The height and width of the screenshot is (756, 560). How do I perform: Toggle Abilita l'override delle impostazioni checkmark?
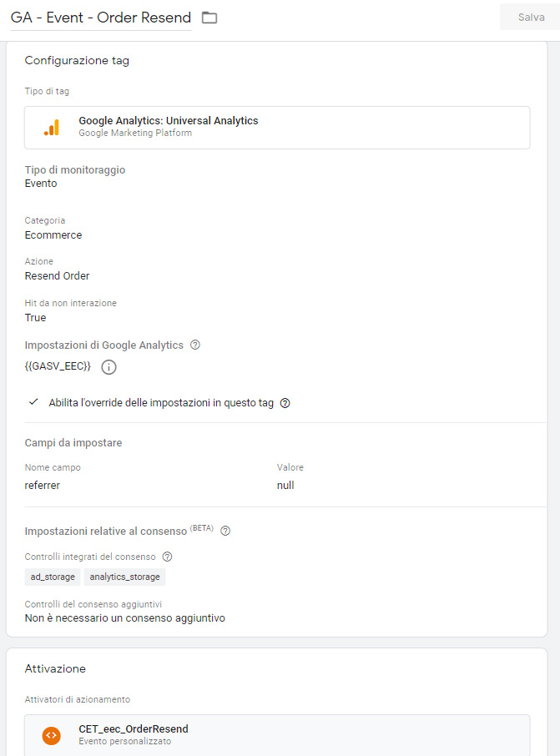point(33,402)
